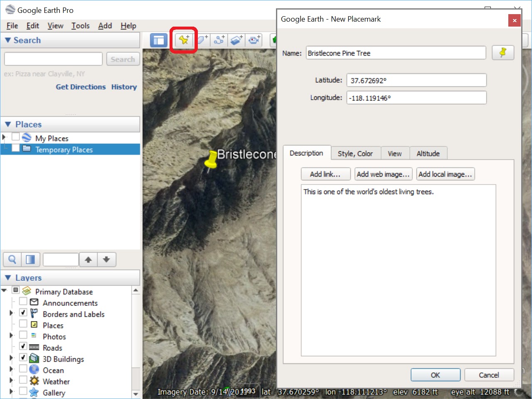
Task: Expand the Weather layer node
Action: click(x=11, y=380)
